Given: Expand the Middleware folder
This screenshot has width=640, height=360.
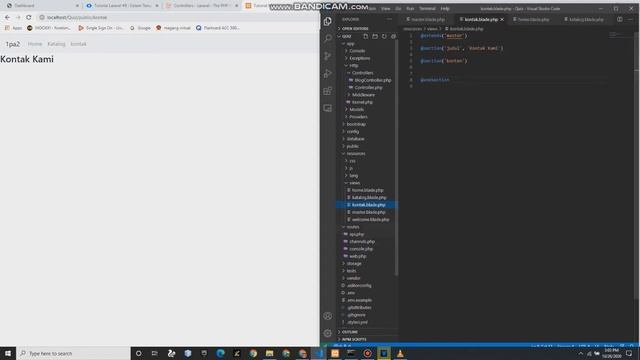Looking at the screenshot, I should tap(363, 95).
